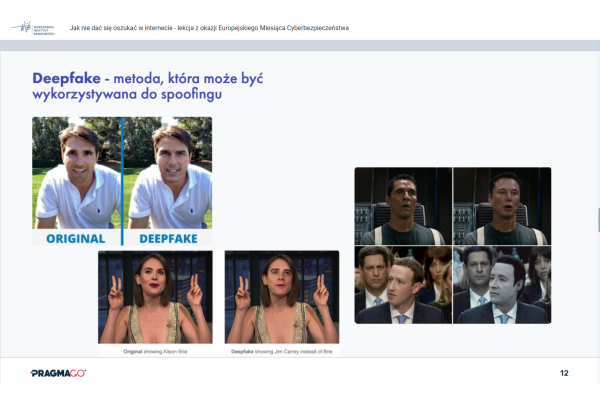Click the PragmaGO logo in the footer
The height and width of the screenshot is (400, 600).
click(x=58, y=373)
